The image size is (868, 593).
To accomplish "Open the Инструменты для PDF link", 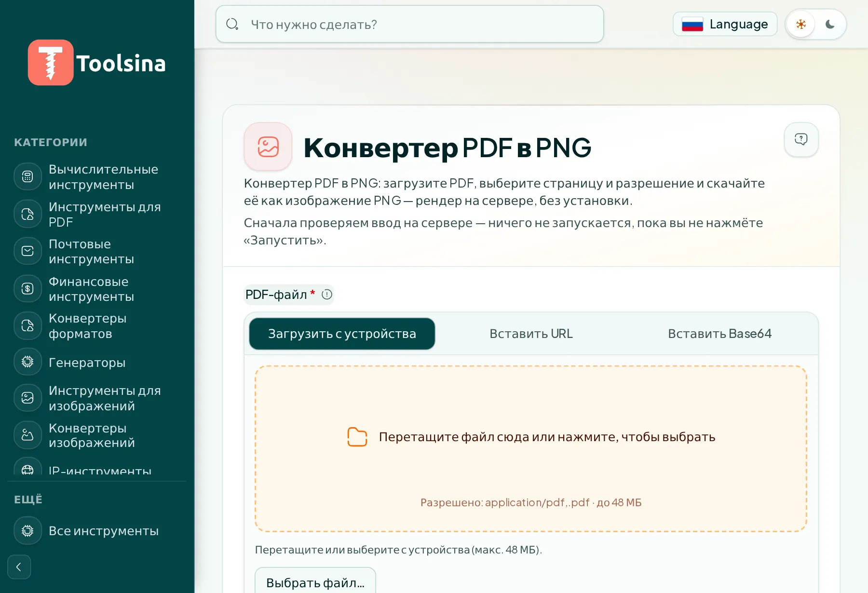I will pos(105,215).
